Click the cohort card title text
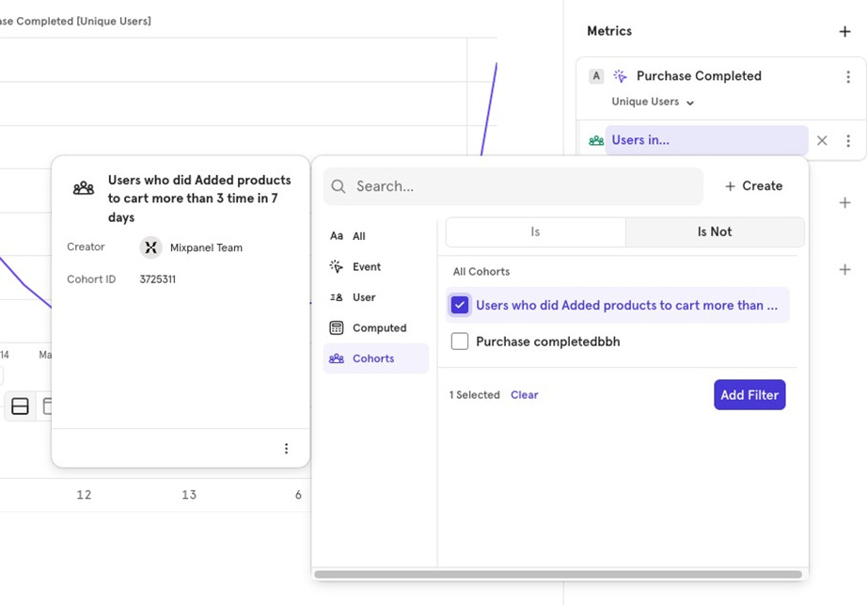868x605 pixels. (x=199, y=199)
